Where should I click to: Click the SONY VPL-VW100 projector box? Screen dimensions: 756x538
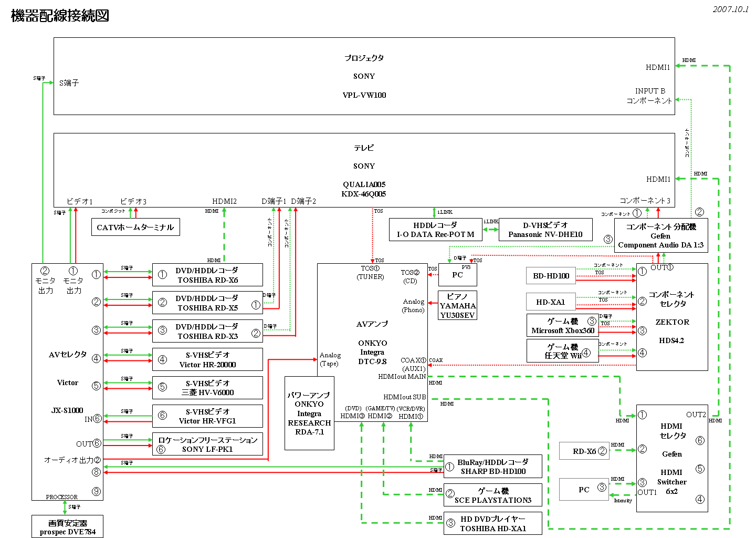coord(364,76)
